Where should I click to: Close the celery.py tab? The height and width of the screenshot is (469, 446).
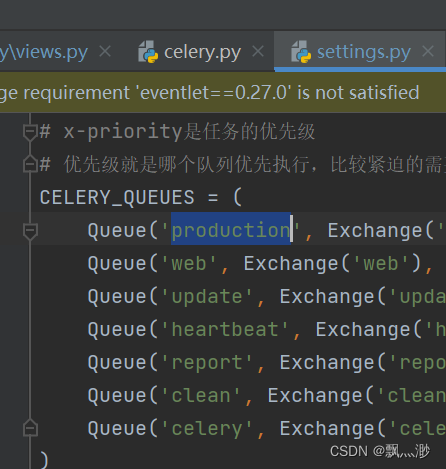(258, 52)
